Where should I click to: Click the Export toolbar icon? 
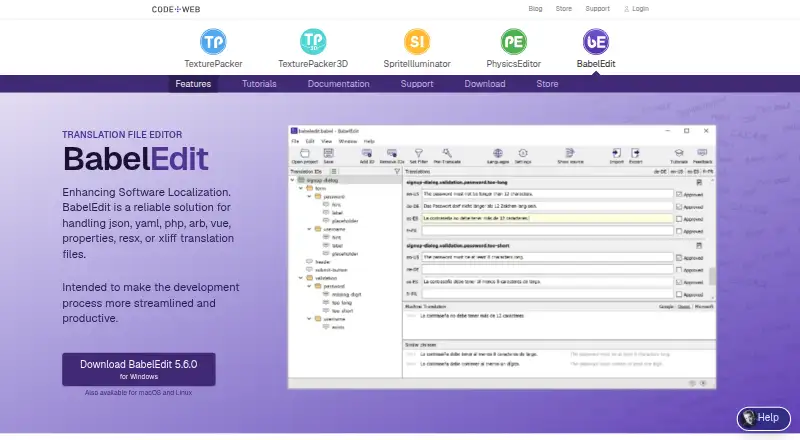[x=635, y=153]
